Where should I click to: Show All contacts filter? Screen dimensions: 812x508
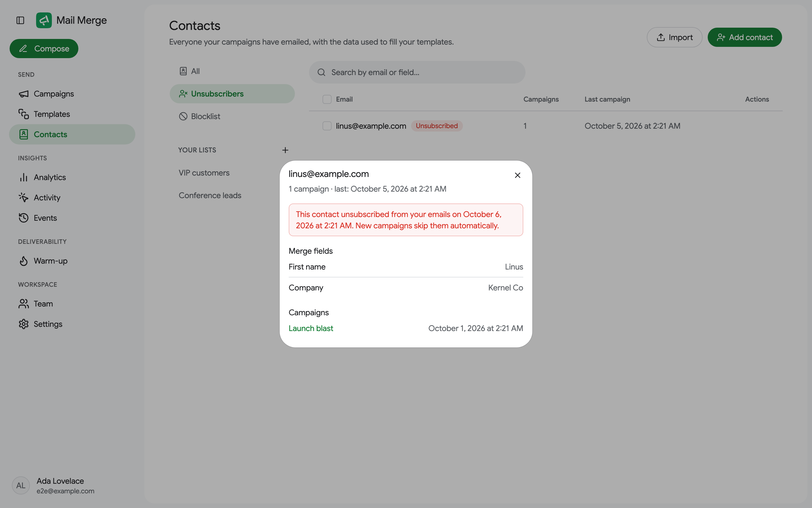click(x=232, y=71)
